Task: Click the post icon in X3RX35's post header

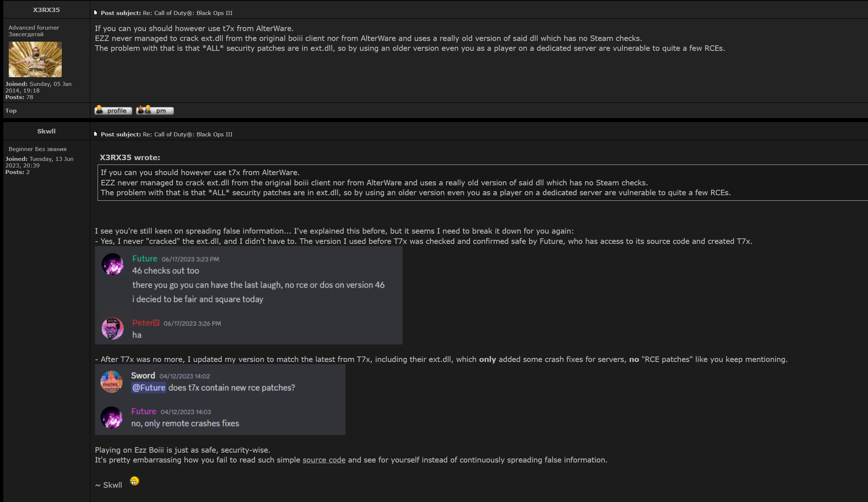Action: (x=95, y=13)
